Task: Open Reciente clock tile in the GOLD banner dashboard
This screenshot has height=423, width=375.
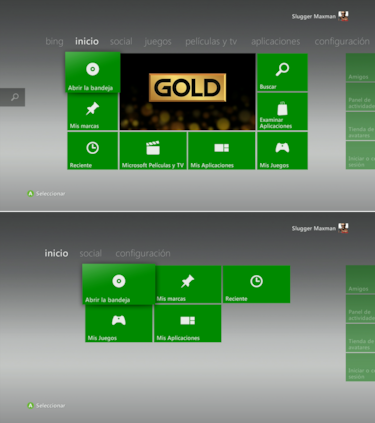Action: pos(93,151)
